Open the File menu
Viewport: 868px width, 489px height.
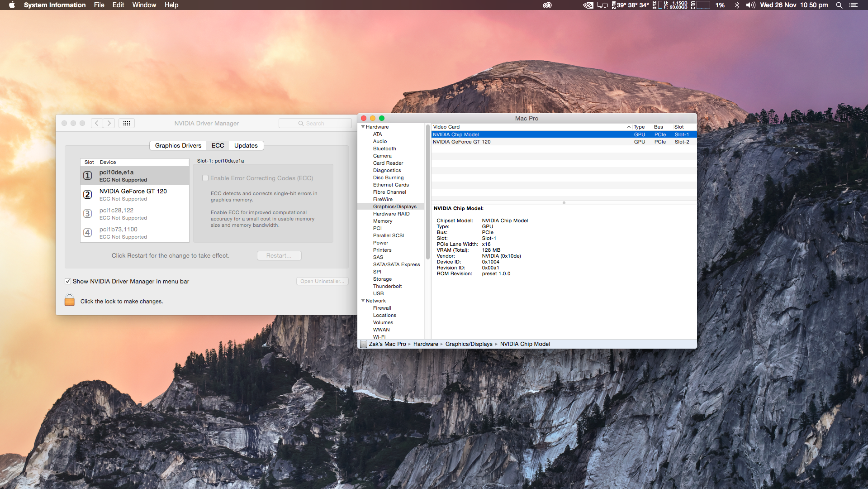pos(99,5)
